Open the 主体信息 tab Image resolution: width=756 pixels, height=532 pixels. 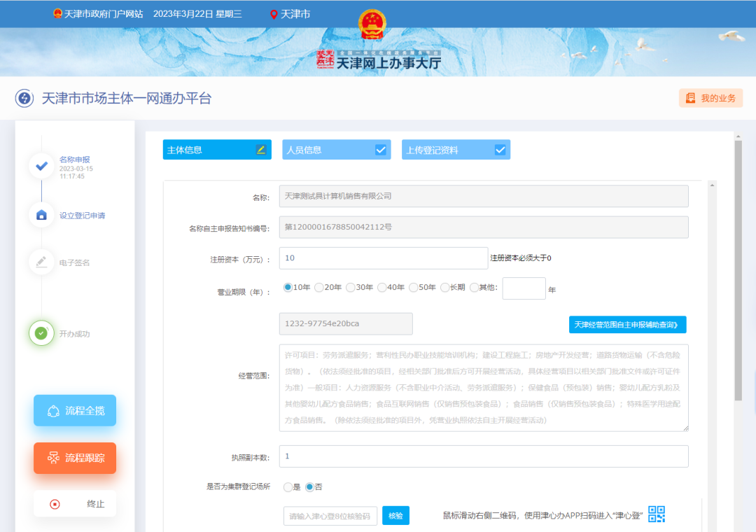(217, 150)
